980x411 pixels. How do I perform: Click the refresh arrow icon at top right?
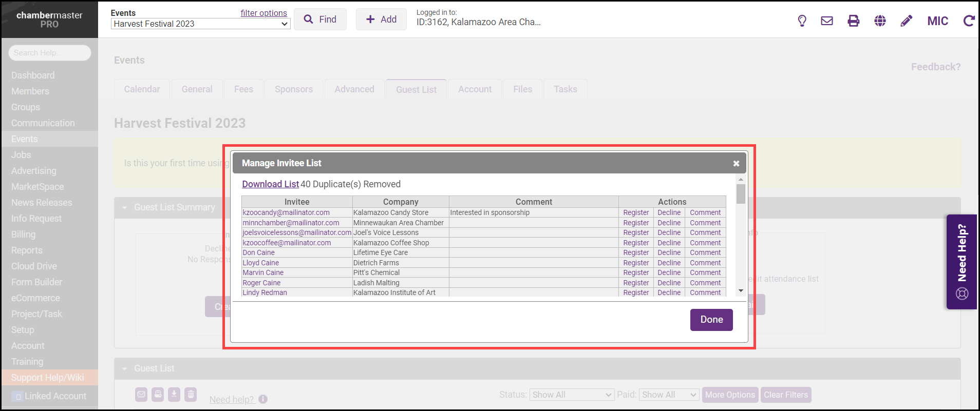tap(969, 21)
